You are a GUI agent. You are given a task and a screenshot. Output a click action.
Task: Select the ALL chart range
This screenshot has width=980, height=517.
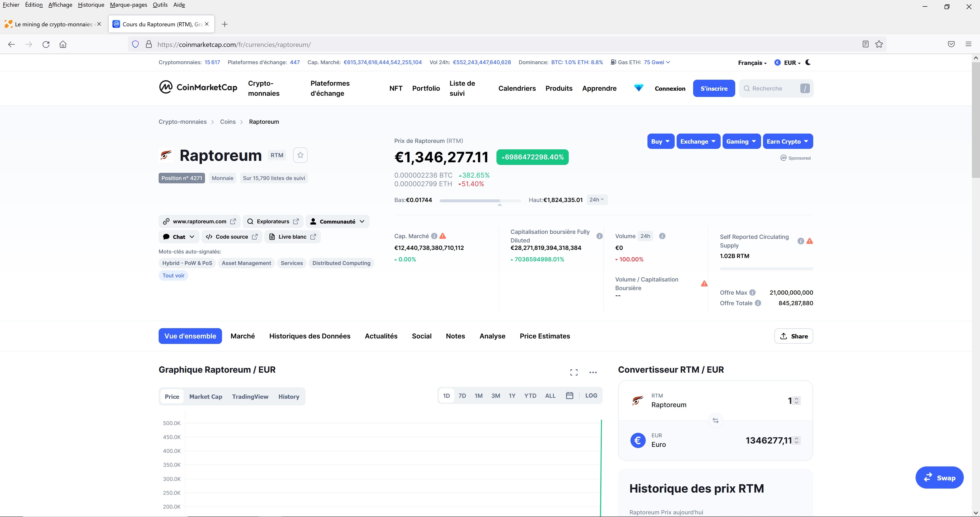550,396
